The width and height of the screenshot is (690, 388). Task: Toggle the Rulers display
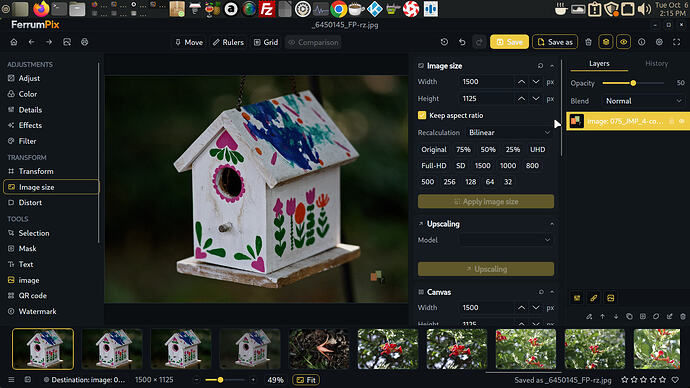click(228, 42)
